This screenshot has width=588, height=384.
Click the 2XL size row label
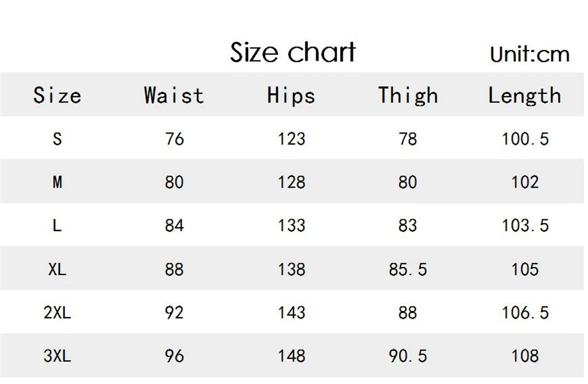tap(57, 312)
